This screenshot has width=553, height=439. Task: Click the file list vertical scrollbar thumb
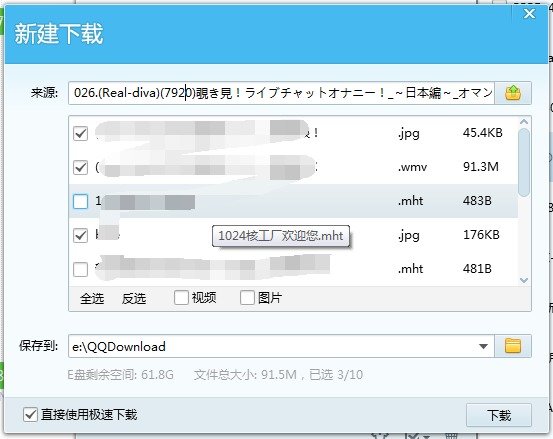[x=524, y=162]
